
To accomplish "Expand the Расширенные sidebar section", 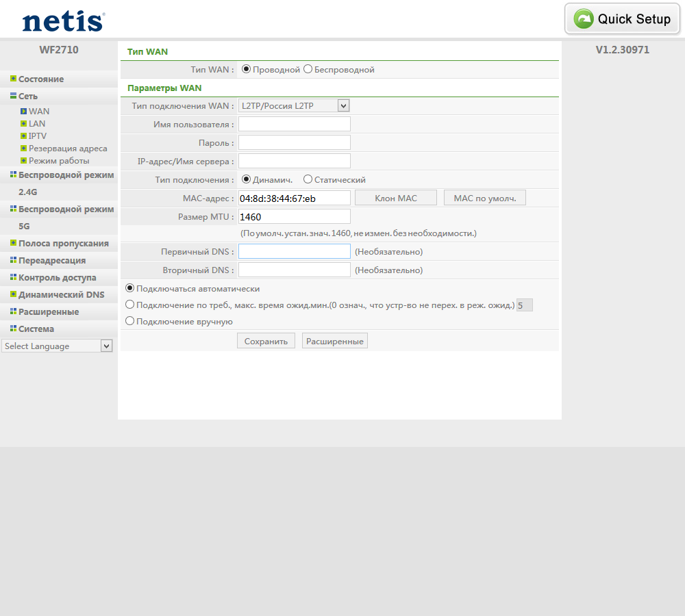I will click(x=49, y=311).
